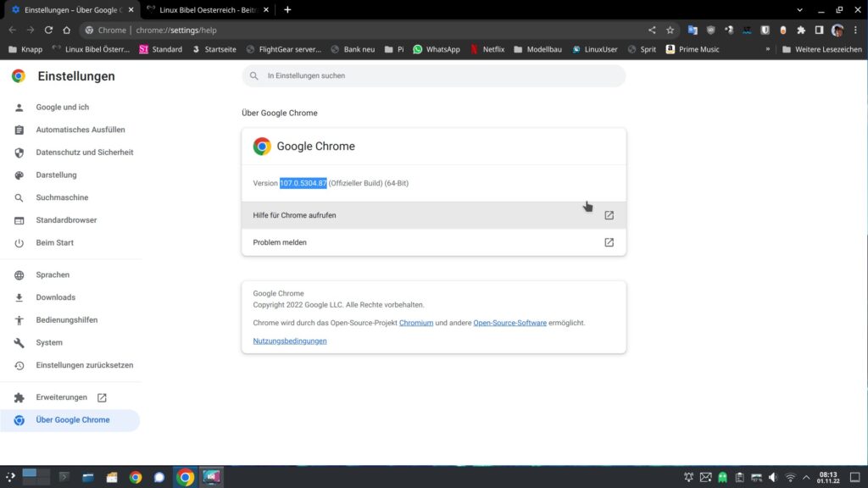
Task: Go to the home page icon
Action: pos(66,30)
